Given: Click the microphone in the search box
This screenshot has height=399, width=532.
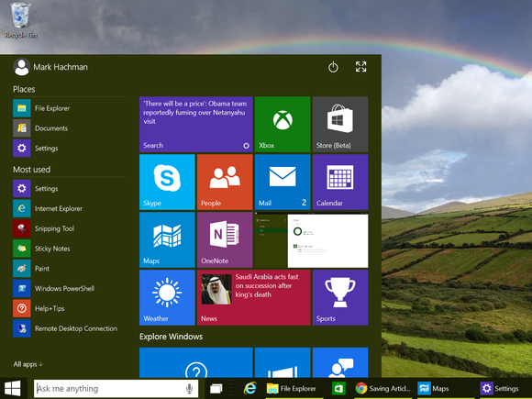Looking at the screenshot, I should coord(190,389).
